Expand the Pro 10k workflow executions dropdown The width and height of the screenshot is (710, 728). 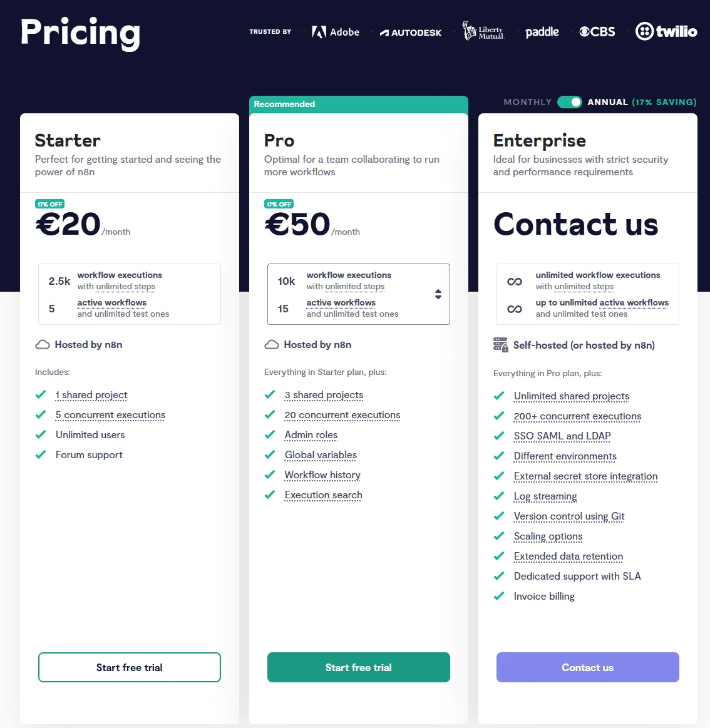coord(358,280)
